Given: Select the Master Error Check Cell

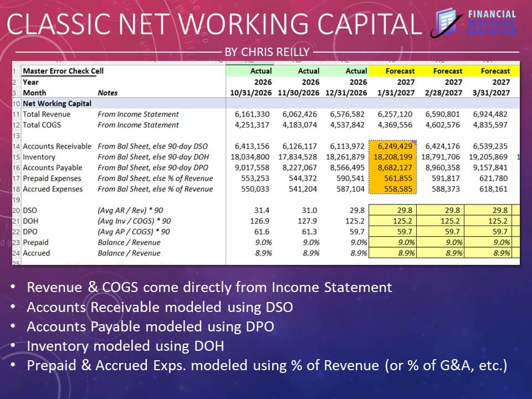Looking at the screenshot, I should click(x=63, y=71).
